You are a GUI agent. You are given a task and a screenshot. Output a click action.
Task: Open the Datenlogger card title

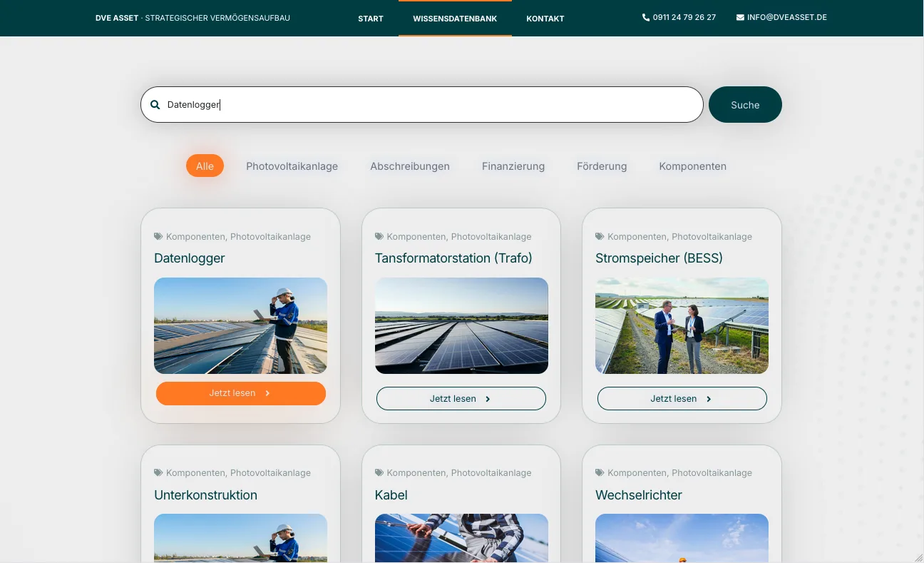(x=190, y=258)
